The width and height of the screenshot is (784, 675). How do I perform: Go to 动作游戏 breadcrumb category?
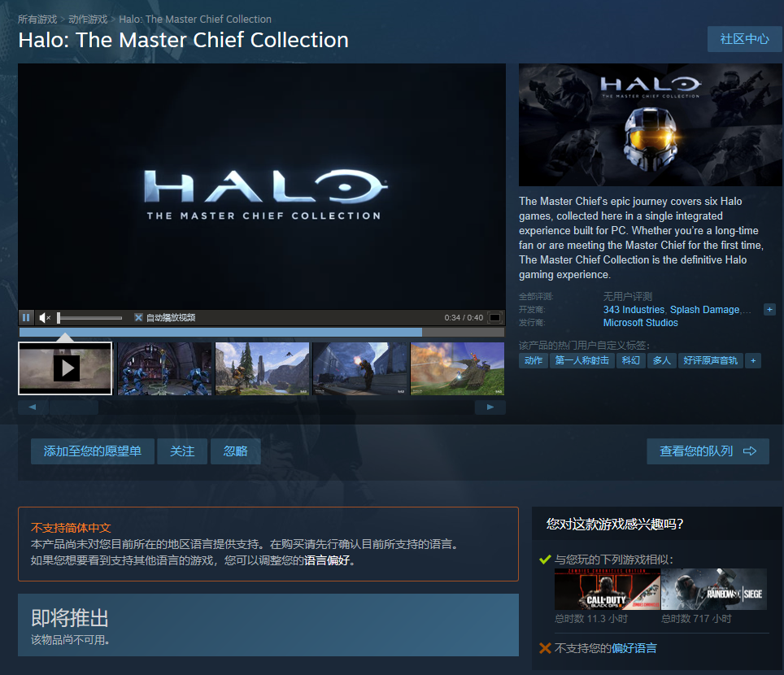coord(88,19)
